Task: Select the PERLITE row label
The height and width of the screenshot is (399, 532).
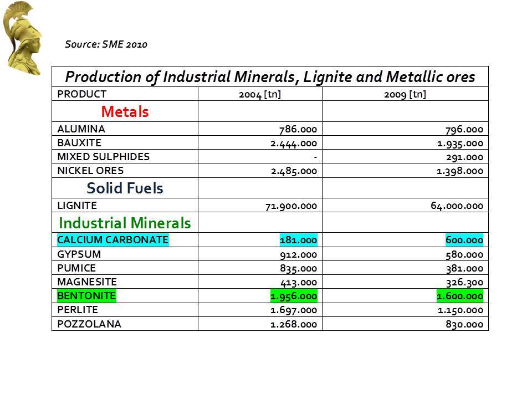Action: click(x=78, y=310)
